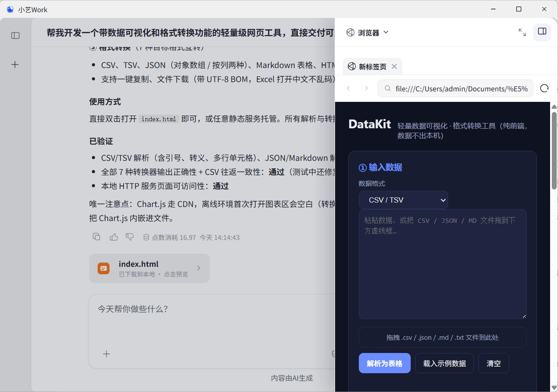Open the index.html file card
The height and width of the screenshot is (392, 558).
coord(149,268)
